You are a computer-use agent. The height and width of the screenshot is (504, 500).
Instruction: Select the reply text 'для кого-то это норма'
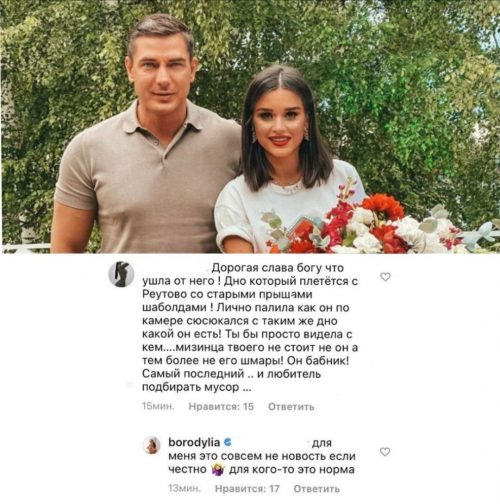(x=291, y=470)
